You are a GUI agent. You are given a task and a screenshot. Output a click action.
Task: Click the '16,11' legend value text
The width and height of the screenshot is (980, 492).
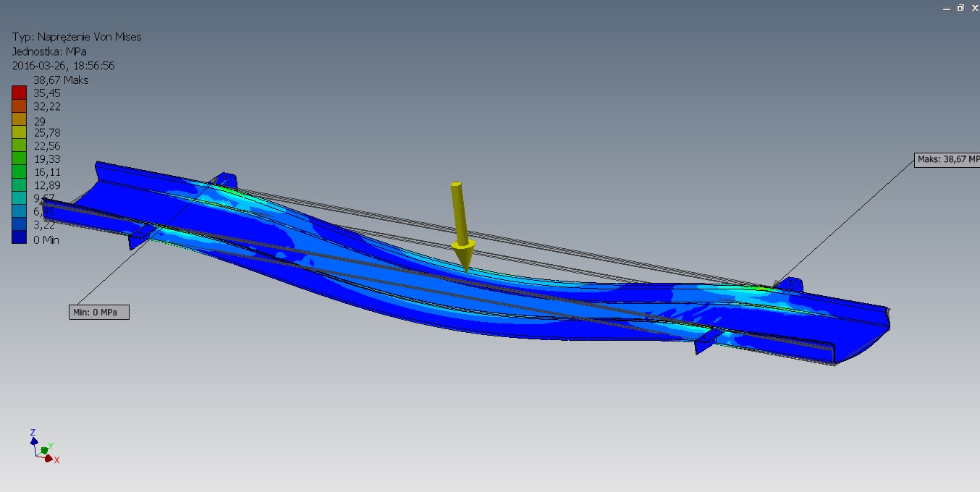[47, 172]
